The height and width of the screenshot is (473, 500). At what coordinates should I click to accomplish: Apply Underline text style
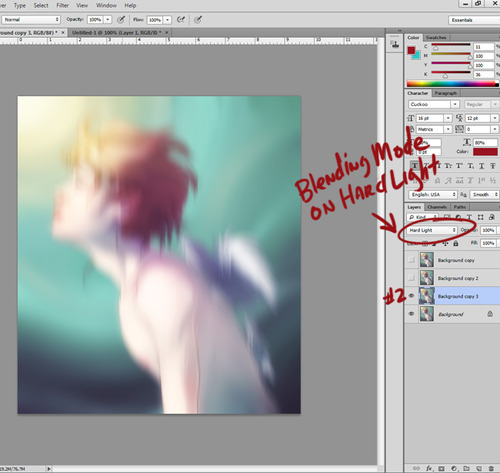point(481,166)
